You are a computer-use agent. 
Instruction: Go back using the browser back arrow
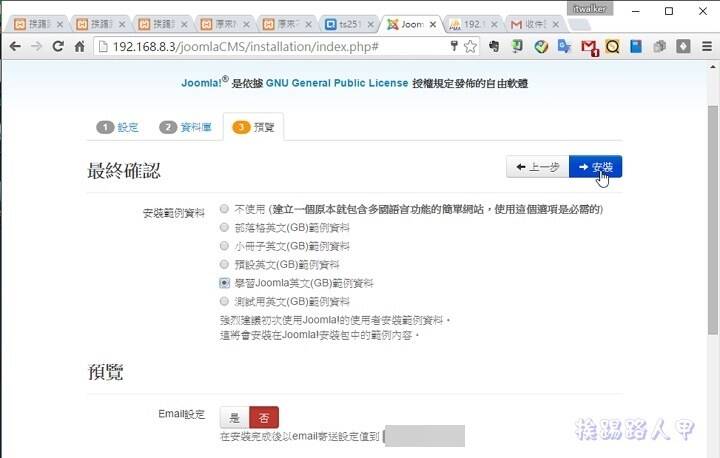click(15, 46)
